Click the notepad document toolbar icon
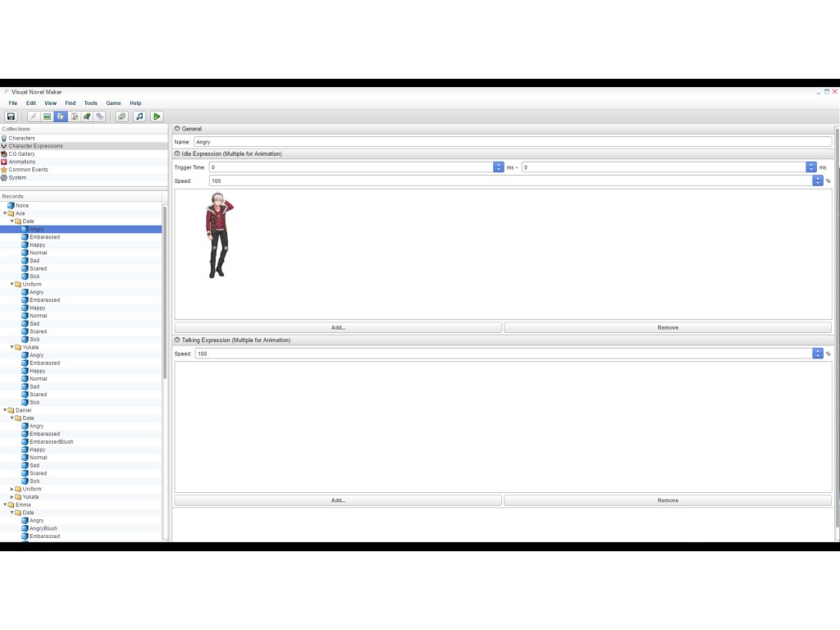 tap(74, 116)
